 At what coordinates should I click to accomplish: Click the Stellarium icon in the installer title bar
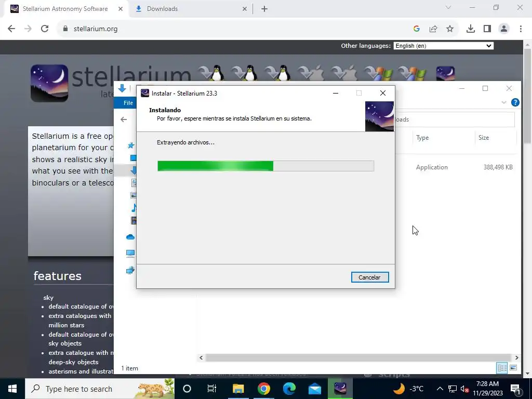pos(145,93)
